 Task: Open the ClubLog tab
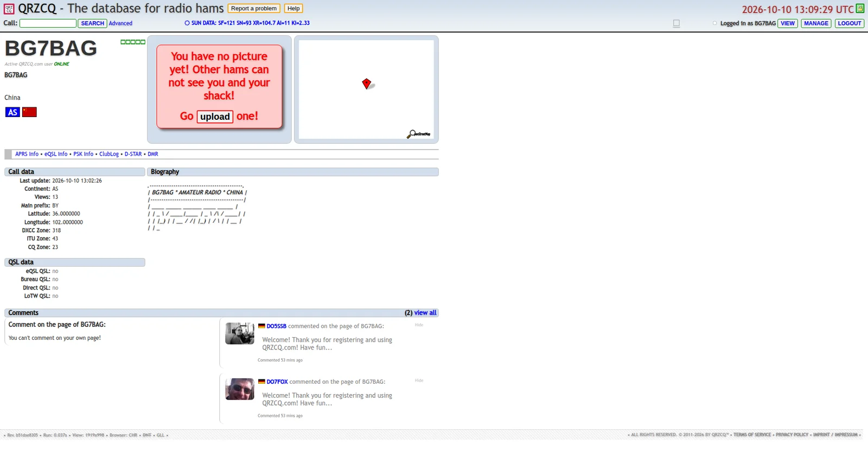(x=109, y=154)
